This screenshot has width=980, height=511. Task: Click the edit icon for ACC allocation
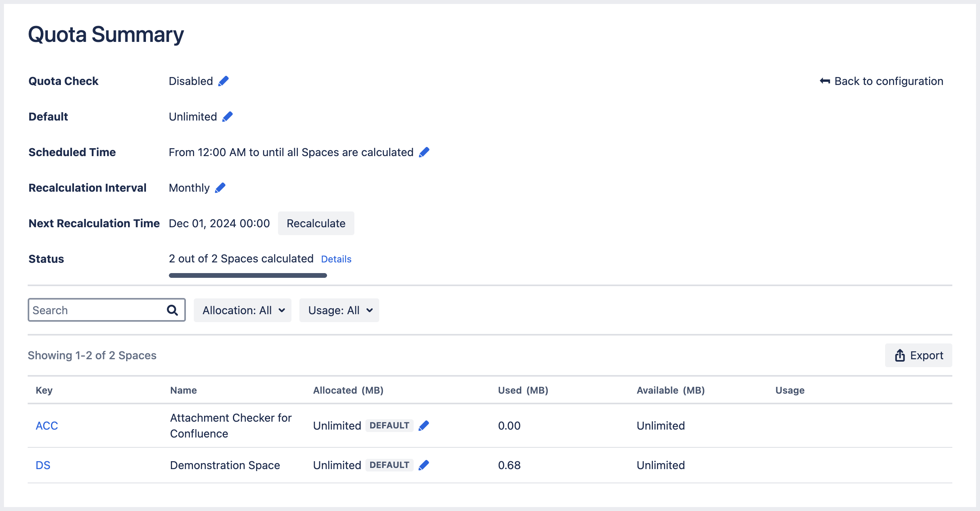point(424,426)
